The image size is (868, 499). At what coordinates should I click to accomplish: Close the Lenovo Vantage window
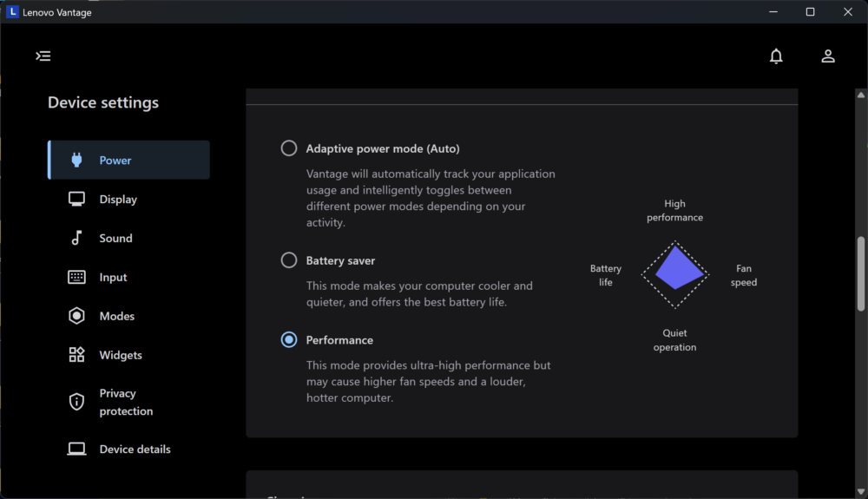847,11
